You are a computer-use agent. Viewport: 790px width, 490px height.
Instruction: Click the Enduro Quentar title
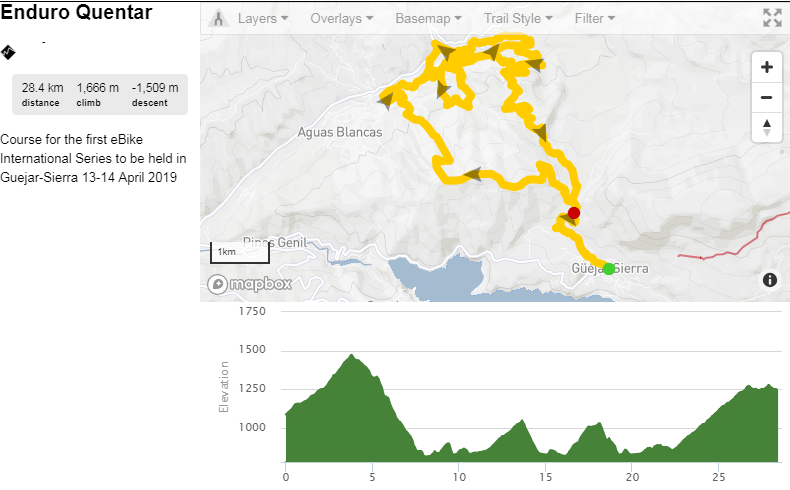tap(77, 13)
